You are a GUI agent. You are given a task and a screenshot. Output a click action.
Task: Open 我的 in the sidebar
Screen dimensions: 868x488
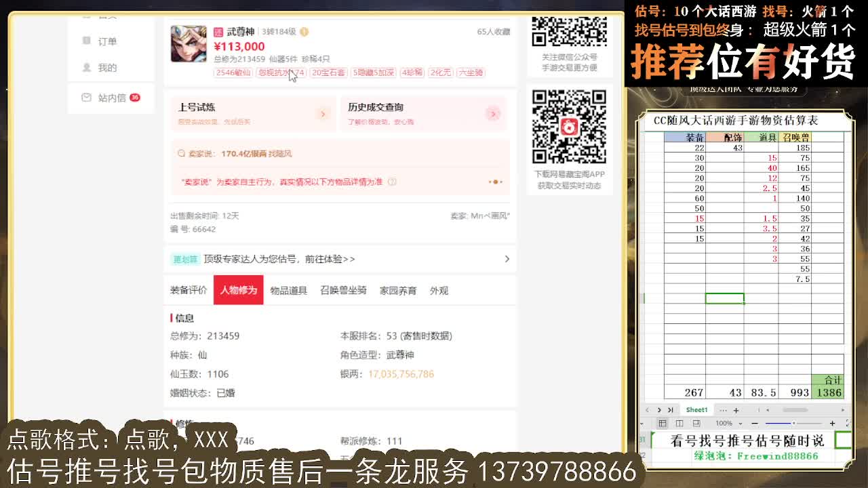pyautogui.click(x=106, y=67)
